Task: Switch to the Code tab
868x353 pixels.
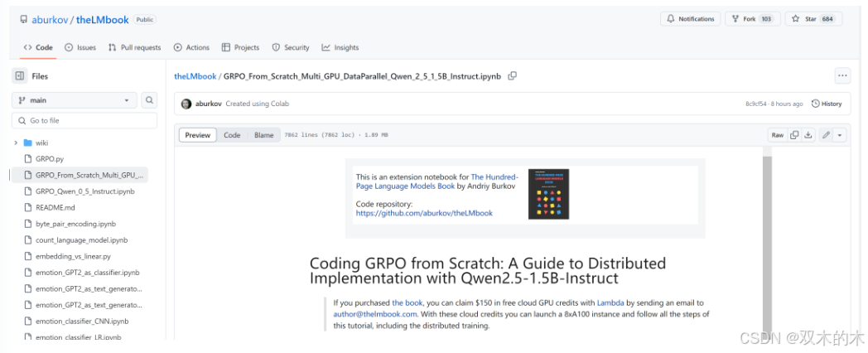Action: point(38,48)
